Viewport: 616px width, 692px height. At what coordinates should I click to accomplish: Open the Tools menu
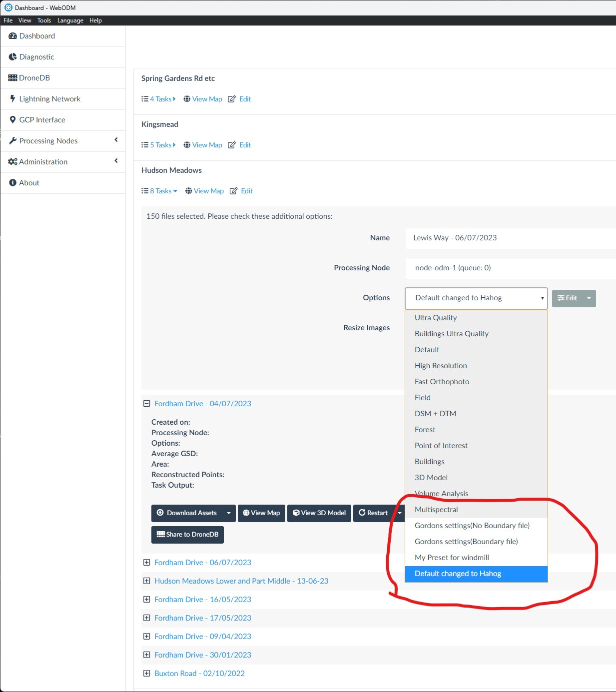(44, 20)
